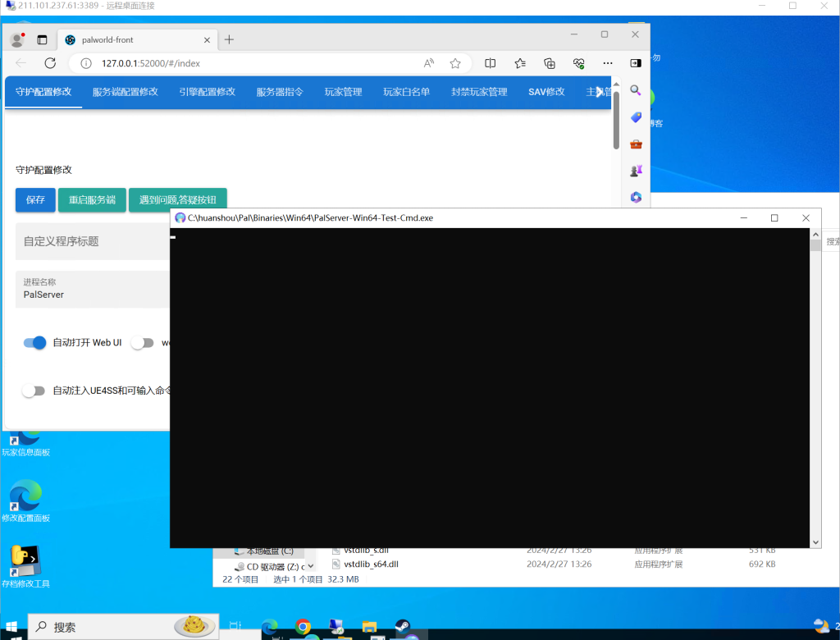Open 存档修改工具 desktop shortcut
Image resolution: width=840 pixels, height=640 pixels.
25,567
